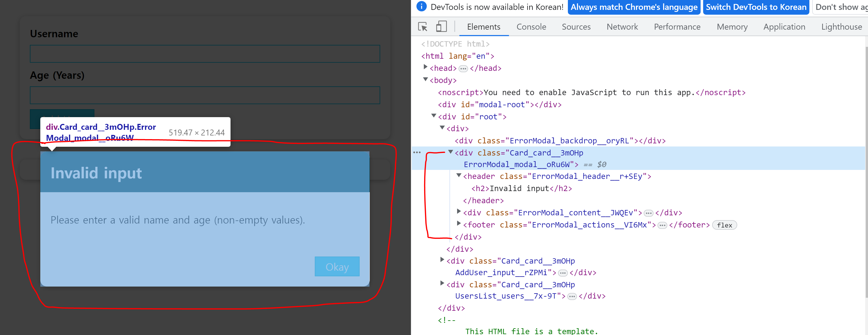This screenshot has width=868, height=335.
Task: Click the Username input field
Action: click(x=205, y=54)
